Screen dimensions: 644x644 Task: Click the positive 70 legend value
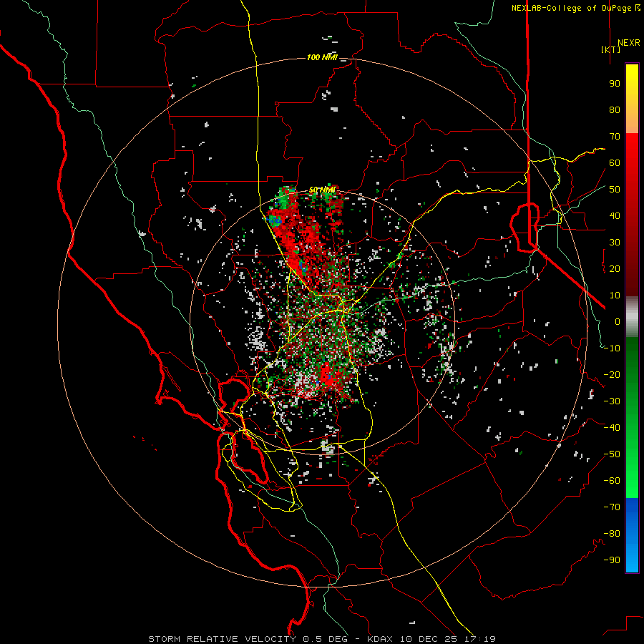pyautogui.click(x=615, y=137)
